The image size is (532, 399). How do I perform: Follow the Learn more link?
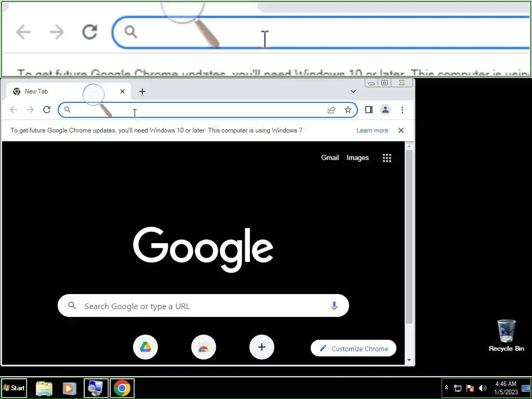(372, 130)
